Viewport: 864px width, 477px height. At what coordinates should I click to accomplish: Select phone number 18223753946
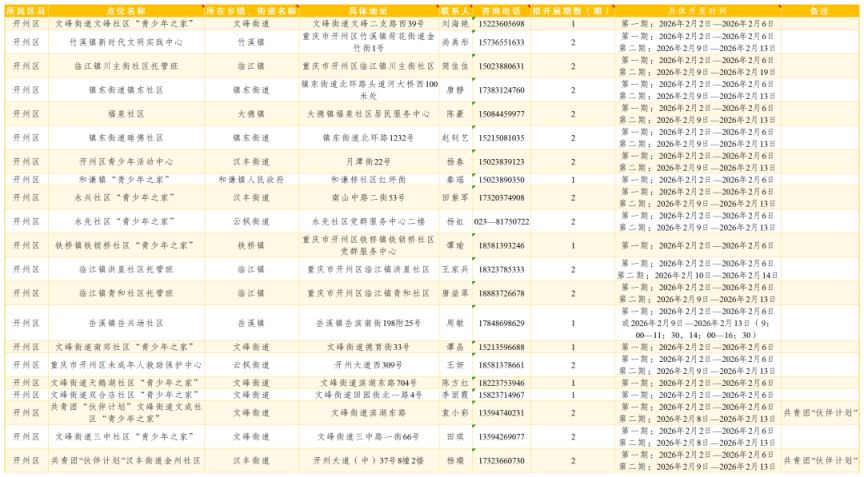coord(501,383)
